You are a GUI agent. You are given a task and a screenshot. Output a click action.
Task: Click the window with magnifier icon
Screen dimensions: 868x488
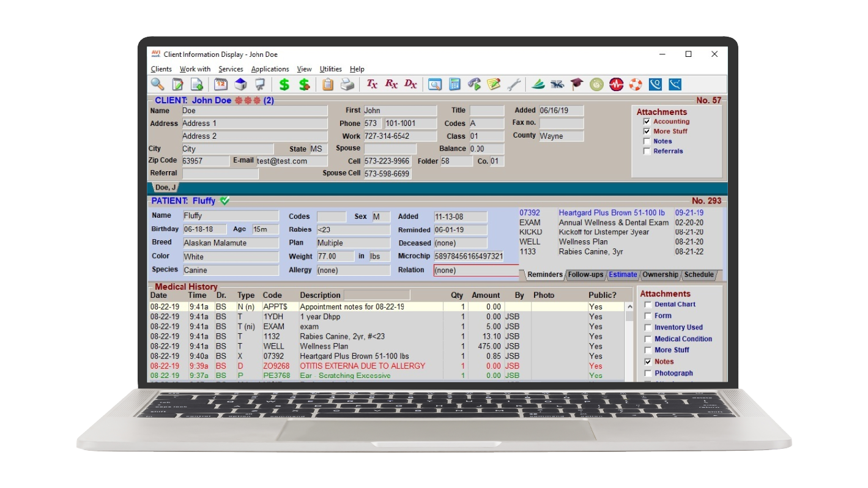point(435,84)
